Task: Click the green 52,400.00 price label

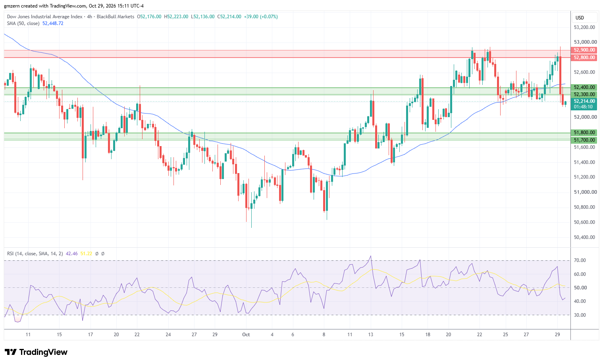Action: (584, 87)
